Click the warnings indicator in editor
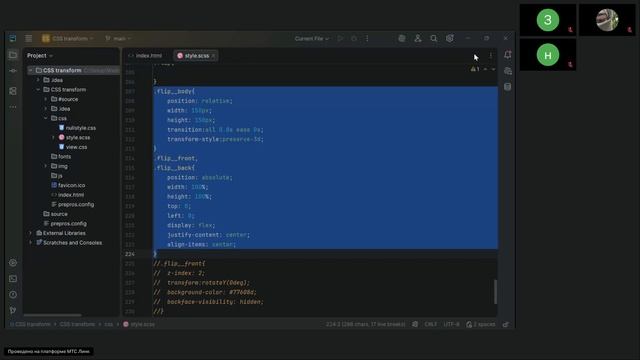Image resolution: width=640 pixels, height=360 pixels. [475, 69]
